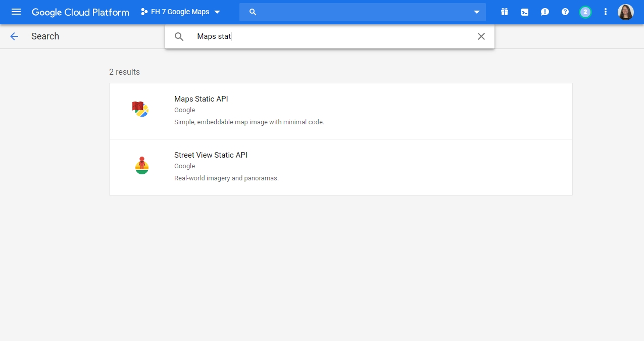Click 'Google' publisher under Street View Static API
The height and width of the screenshot is (341, 644).
point(184,166)
